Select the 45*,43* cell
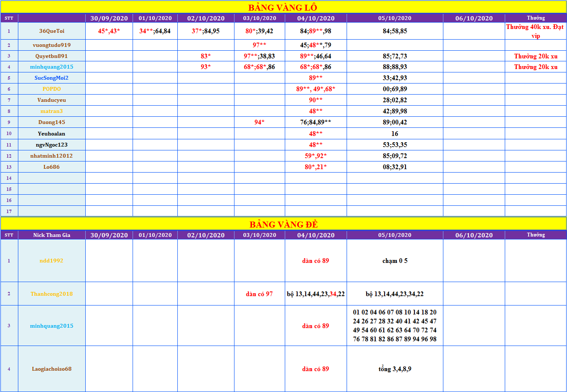Viewport: 567px width, 392px height. pos(109,31)
